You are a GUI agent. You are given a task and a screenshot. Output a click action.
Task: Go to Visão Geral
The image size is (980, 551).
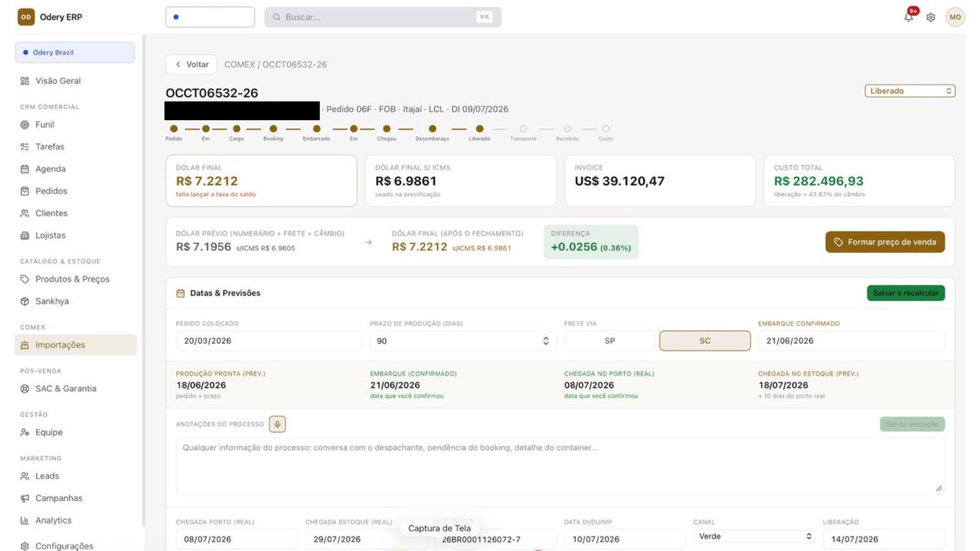(75, 81)
